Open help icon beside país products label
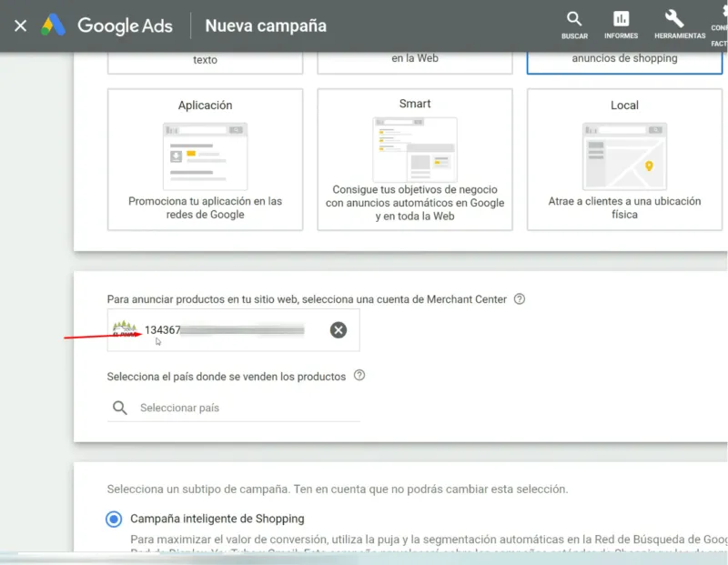Viewport: 728px width, 565px height. 359,376
